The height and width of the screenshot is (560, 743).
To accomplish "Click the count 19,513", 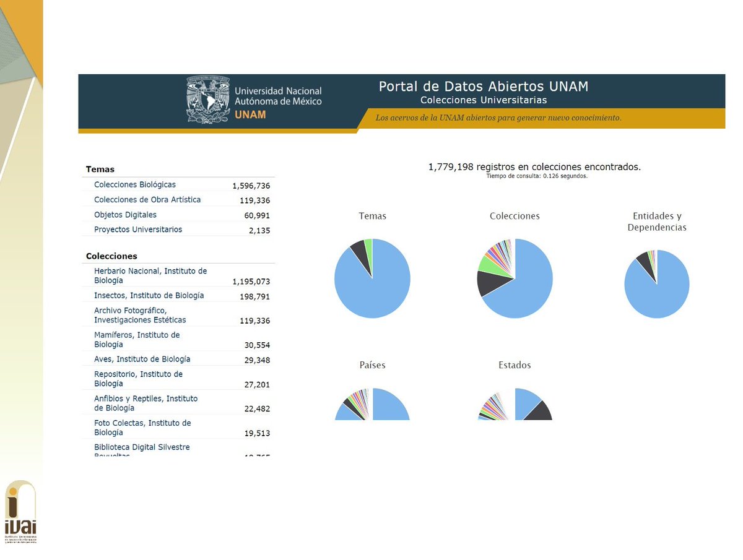I will point(258,434).
